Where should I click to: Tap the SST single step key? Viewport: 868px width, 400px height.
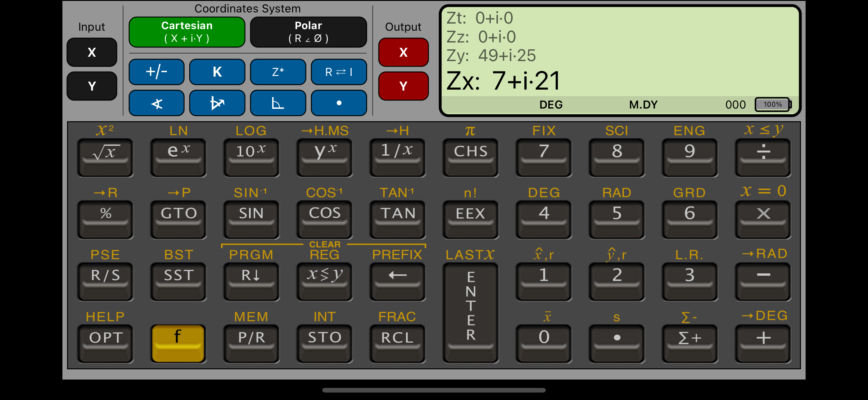pos(178,282)
